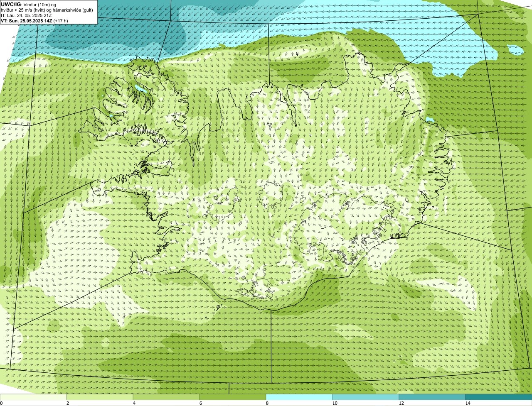Screen dimensions: 532x406
Task: Click the 'IT: Lau. 24. 05. 2025 21Z' line
Action: (x=26, y=15)
